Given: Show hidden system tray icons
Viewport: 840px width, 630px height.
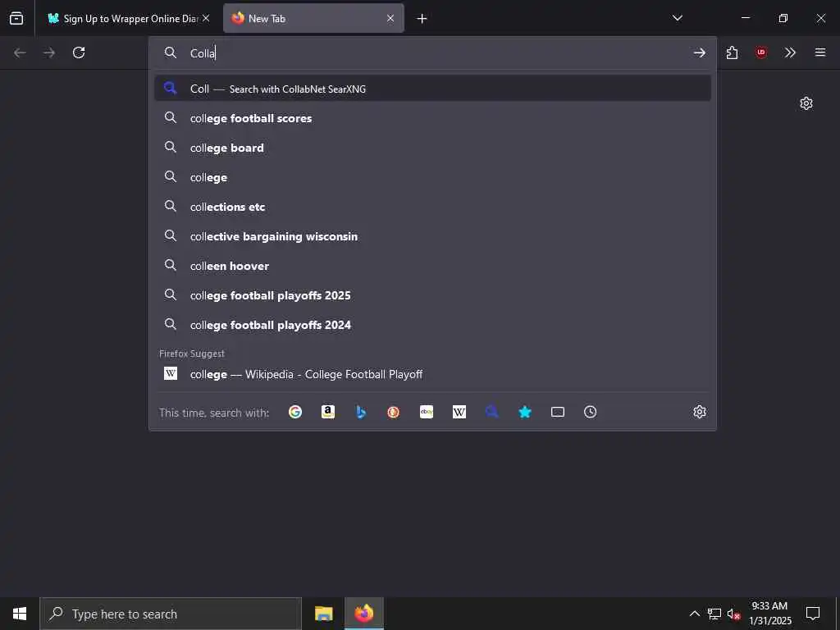Looking at the screenshot, I should click(x=694, y=614).
